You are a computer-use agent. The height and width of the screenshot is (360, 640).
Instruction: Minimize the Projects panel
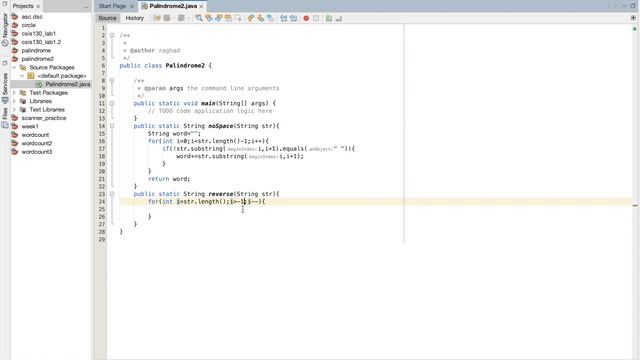(x=86, y=6)
